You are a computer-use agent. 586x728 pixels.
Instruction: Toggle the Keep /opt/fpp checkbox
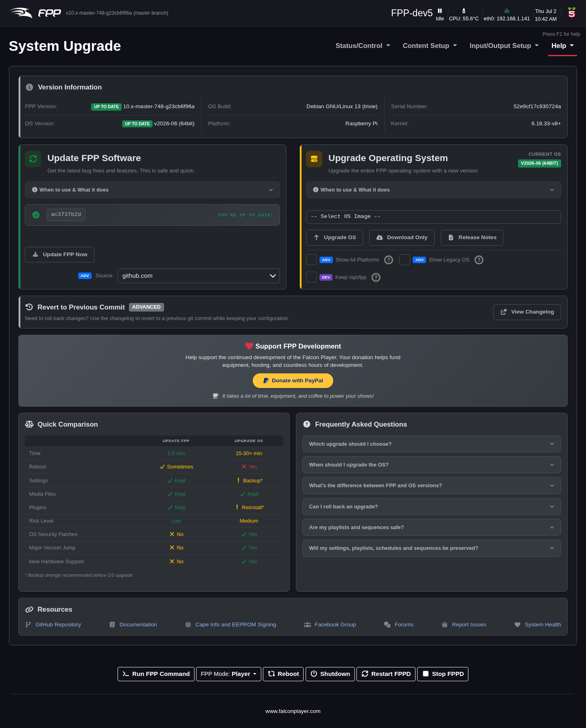(x=311, y=277)
